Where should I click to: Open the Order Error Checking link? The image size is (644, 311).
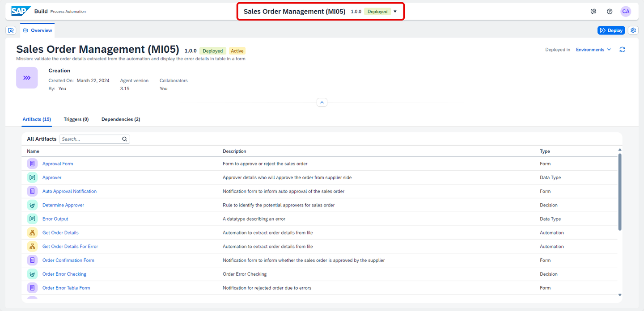click(64, 274)
